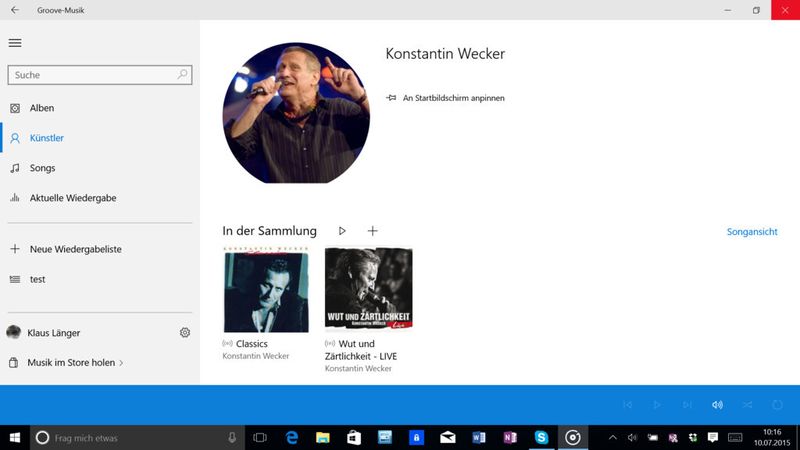Open Task View in taskbar
Viewport: 800px width, 450px height.
tap(260, 438)
